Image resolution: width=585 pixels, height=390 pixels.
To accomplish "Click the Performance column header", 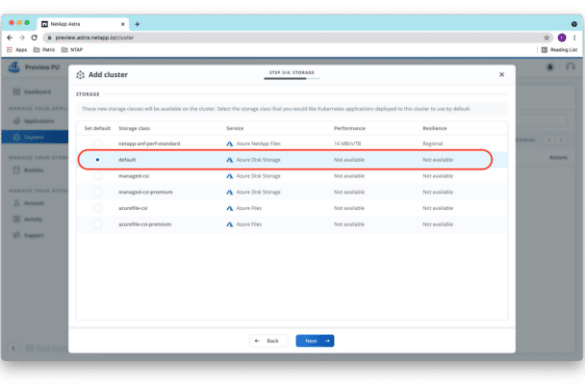I will [x=350, y=128].
